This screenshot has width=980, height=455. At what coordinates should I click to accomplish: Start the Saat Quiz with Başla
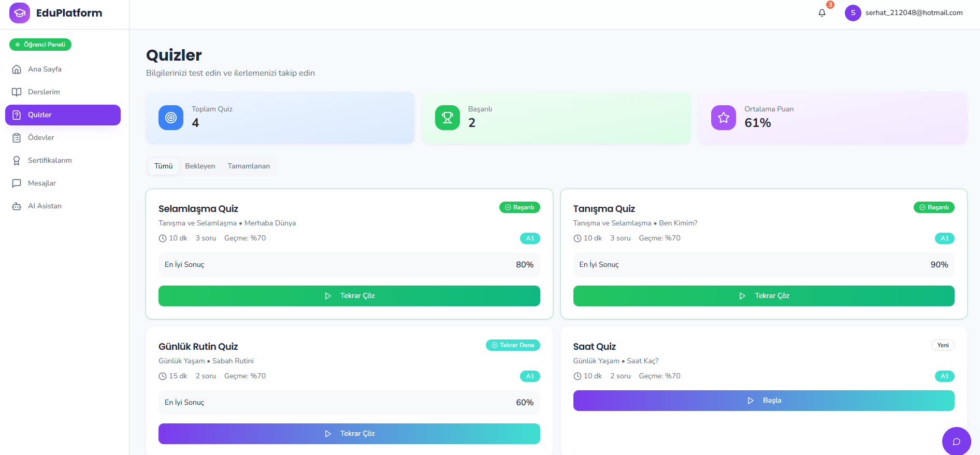tap(763, 401)
